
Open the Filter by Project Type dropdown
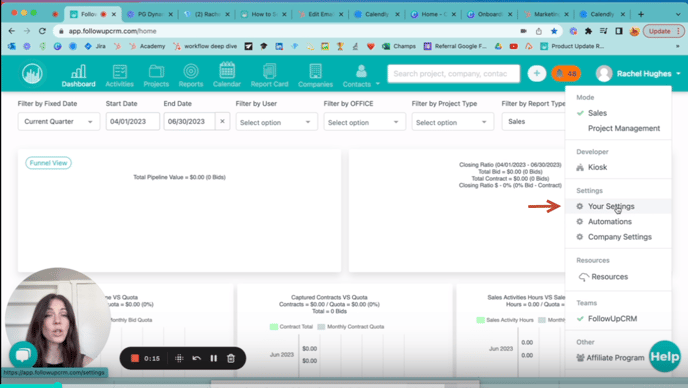453,122
